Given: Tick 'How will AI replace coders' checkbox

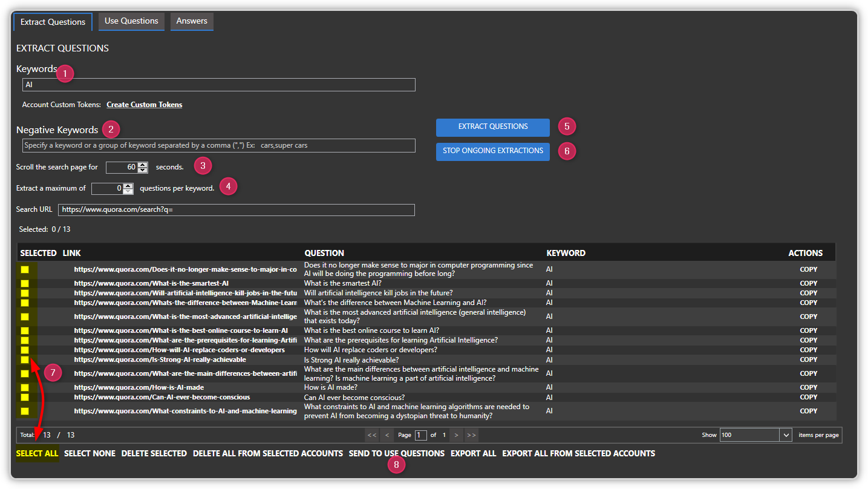Looking at the screenshot, I should 25,350.
